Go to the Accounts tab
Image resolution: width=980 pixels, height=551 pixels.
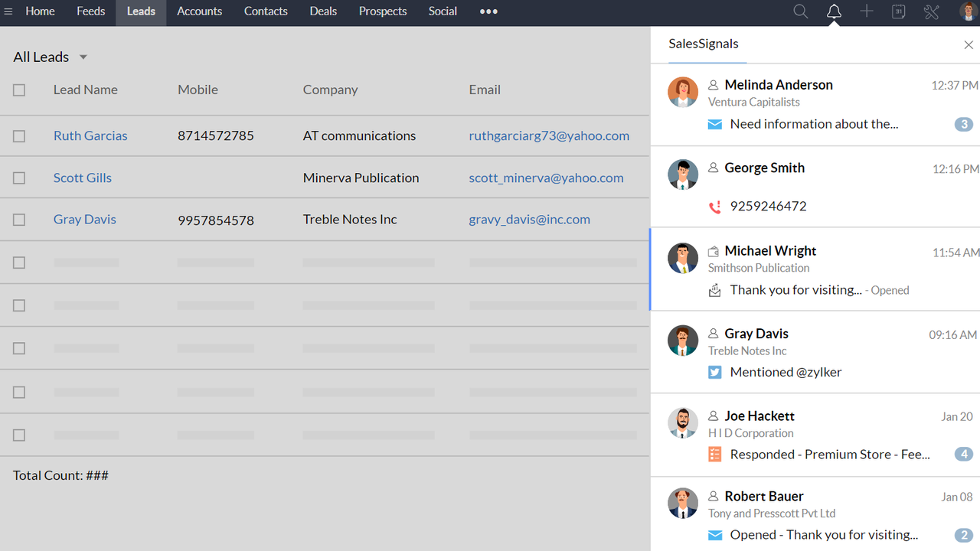tap(199, 11)
